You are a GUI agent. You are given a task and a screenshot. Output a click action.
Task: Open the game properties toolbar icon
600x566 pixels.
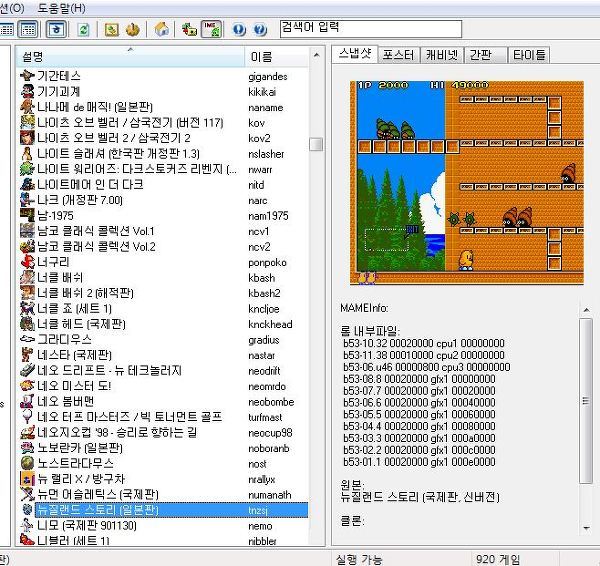(x=111, y=30)
